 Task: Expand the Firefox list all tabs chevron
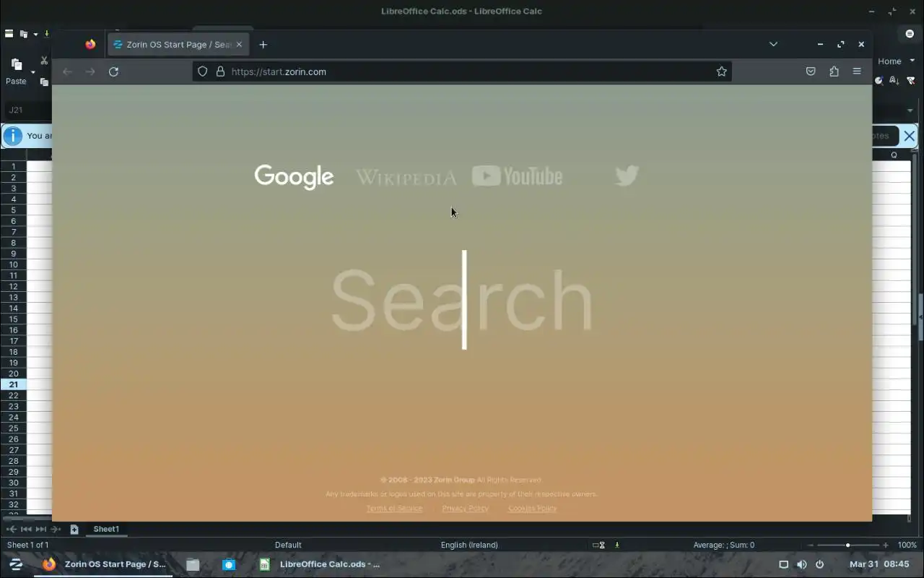point(773,44)
